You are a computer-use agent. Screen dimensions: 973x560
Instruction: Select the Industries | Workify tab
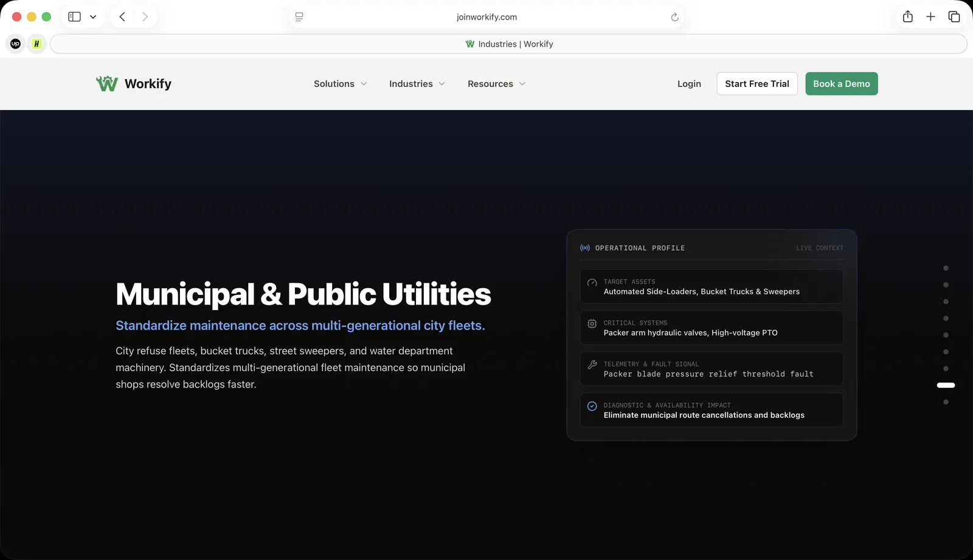[x=509, y=44]
